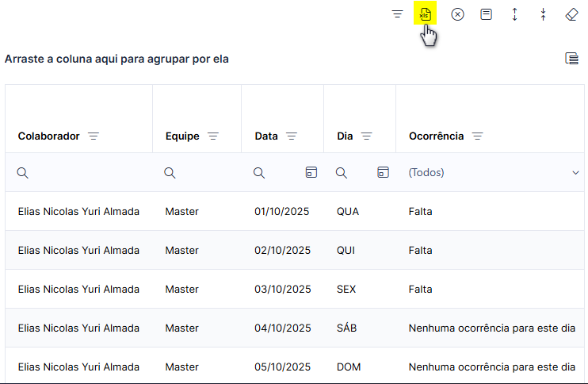Select the date cell 05/10/2025
Image resolution: width=588 pixels, height=384 pixels.
[282, 367]
